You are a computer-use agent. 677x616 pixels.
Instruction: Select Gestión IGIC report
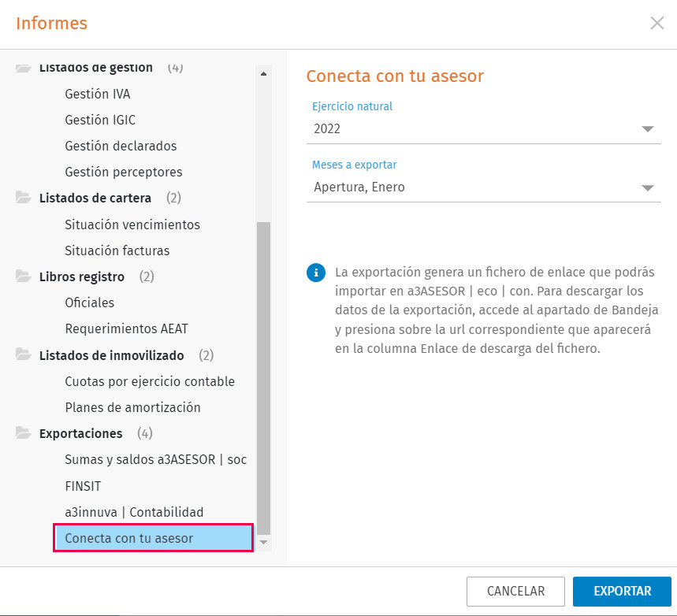point(100,120)
